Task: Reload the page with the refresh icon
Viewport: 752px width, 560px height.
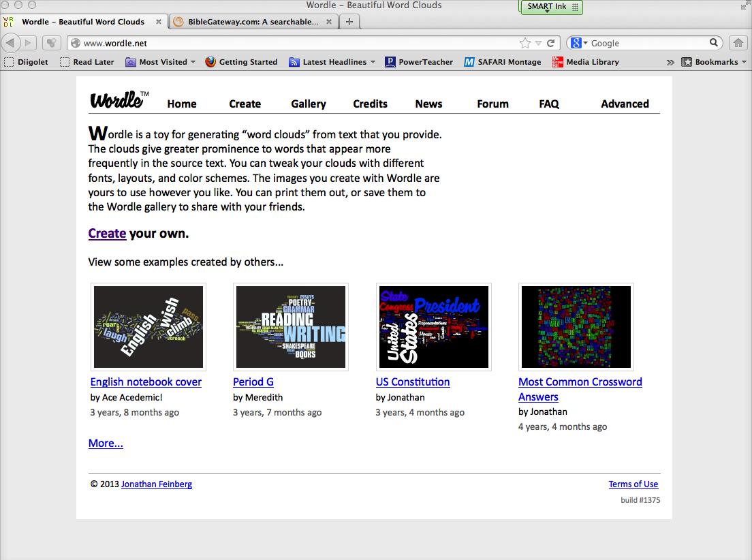Action: (x=550, y=43)
